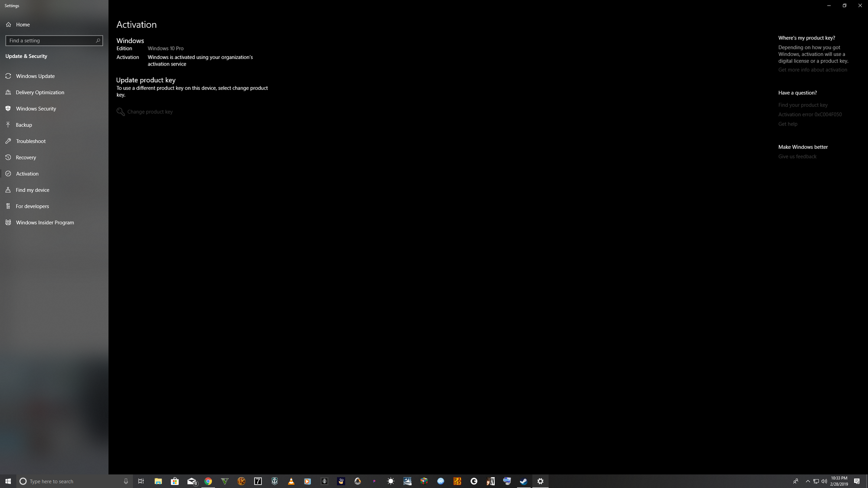Open the orange play-button media app icon
Screen dimensions: 868x488
pyautogui.click(x=308, y=481)
